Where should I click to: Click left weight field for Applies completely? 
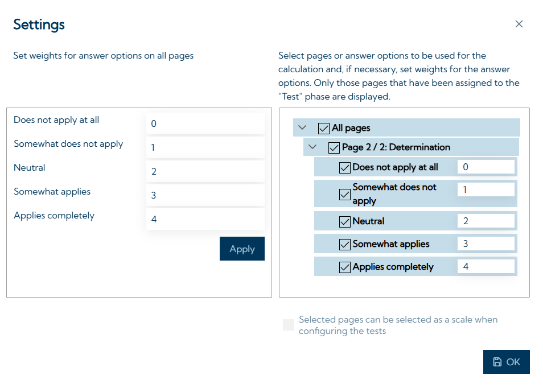[x=205, y=219]
